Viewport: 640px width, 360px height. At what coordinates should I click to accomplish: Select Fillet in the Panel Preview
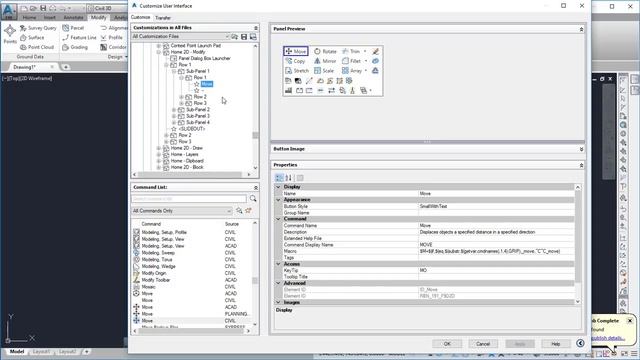click(351, 61)
